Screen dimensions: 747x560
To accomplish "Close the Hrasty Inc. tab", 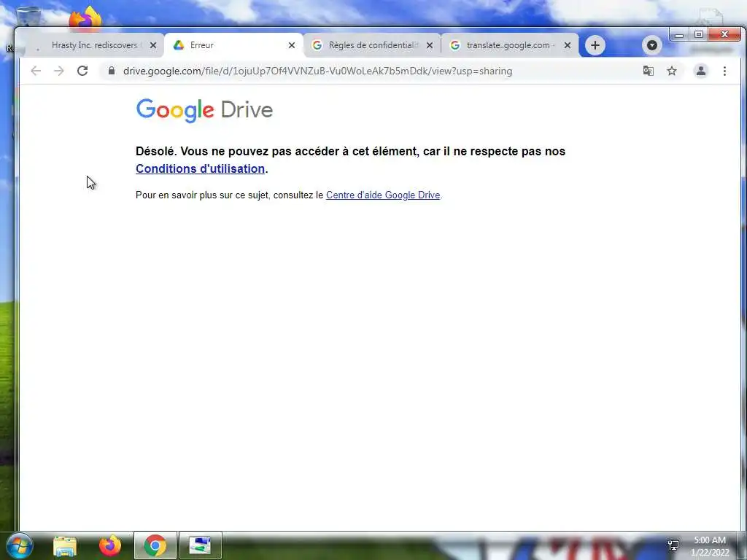I will [x=153, y=45].
